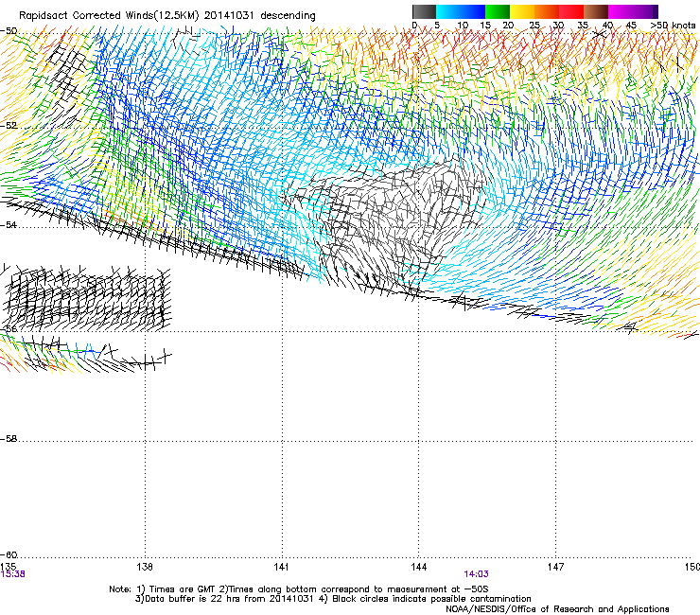Viewport: 700px width, 615px height.
Task: Click the cyan 5-10 knots legend segment
Action: coord(448,11)
